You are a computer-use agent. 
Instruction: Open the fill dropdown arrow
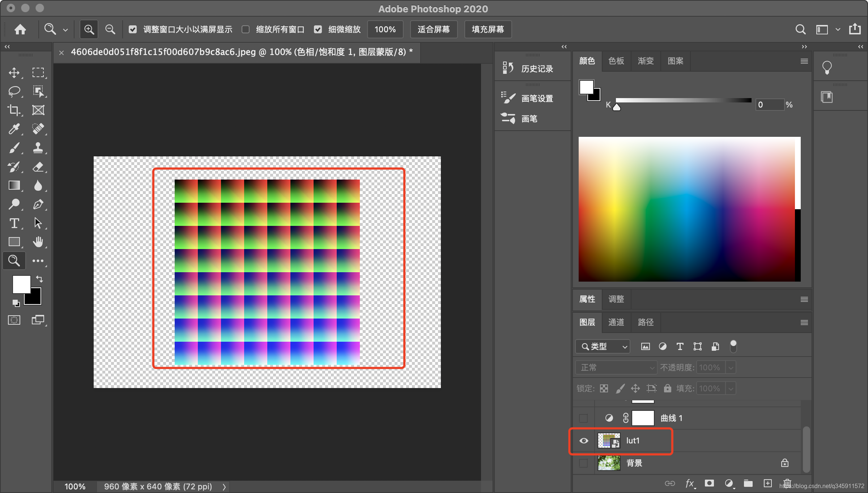tap(731, 388)
